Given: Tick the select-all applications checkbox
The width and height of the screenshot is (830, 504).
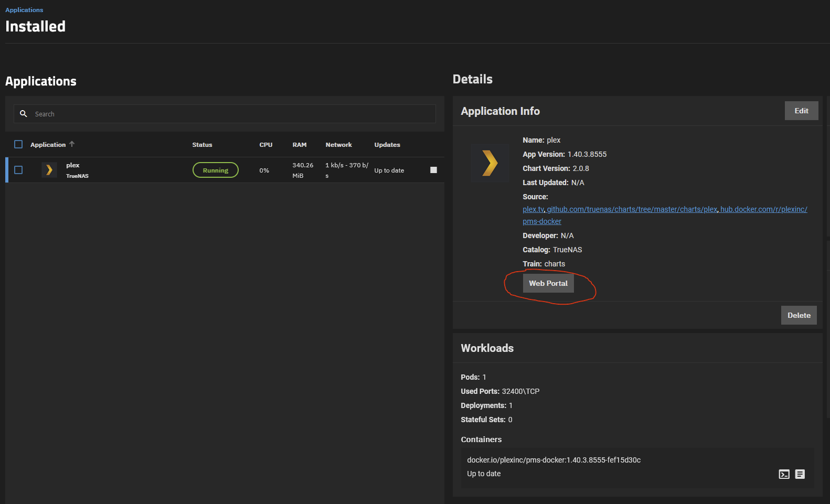Looking at the screenshot, I should click(x=18, y=144).
